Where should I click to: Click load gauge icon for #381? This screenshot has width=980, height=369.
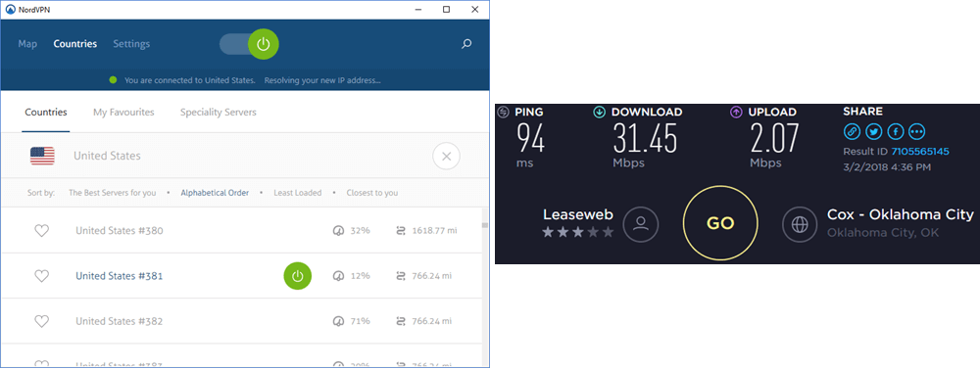tap(338, 276)
